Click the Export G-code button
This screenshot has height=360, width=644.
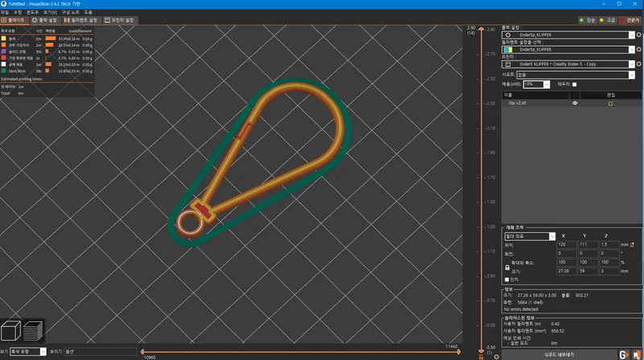(559, 354)
